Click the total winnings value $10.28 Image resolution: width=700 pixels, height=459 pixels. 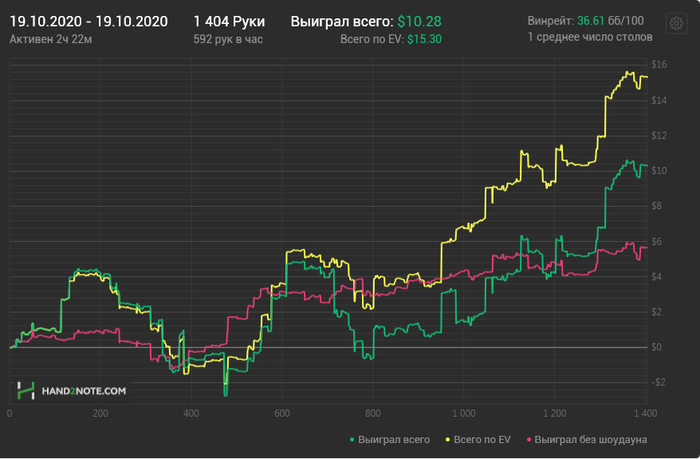420,21
